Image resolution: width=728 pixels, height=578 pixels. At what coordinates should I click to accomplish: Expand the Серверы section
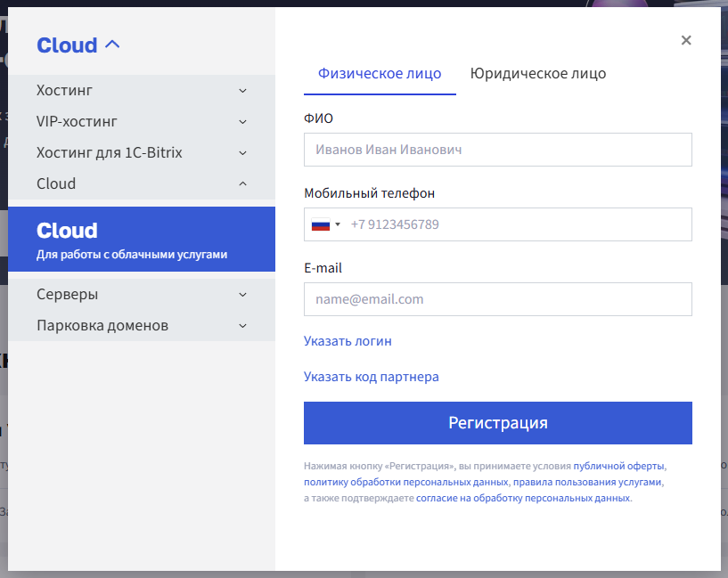tap(242, 295)
